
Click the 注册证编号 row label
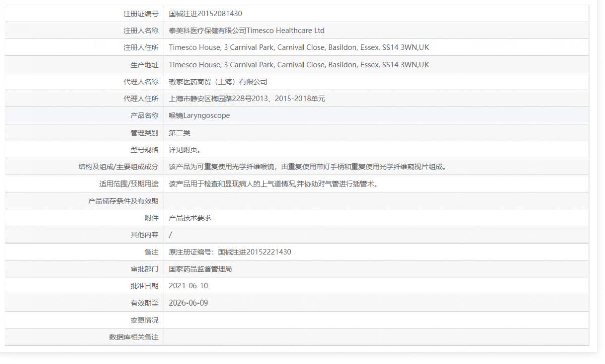[x=145, y=13]
